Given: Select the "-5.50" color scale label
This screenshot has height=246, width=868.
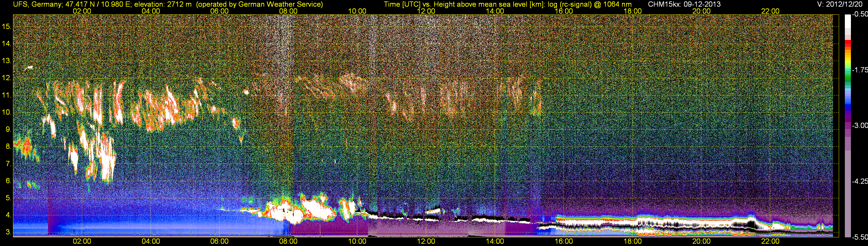Looking at the screenshot, I should [860, 237].
